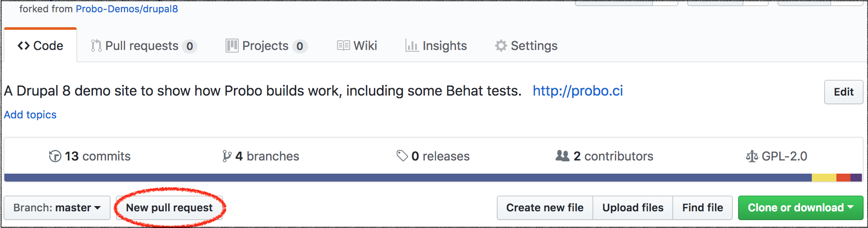Viewport: 868px width, 228px height.
Task: Click the branches fork icon
Action: pyautogui.click(x=226, y=156)
